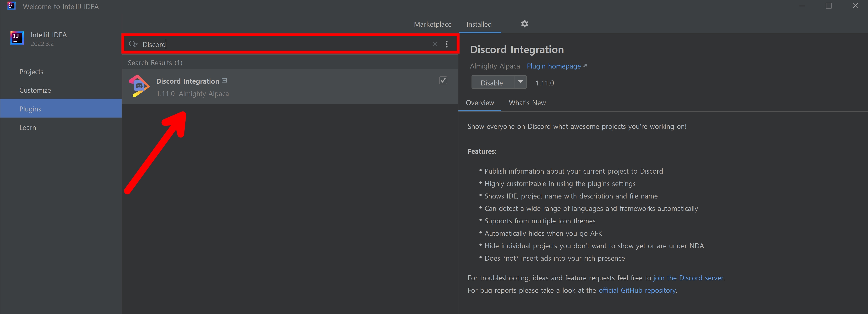
Task: Disable the Discord Integration plugin
Action: (492, 83)
